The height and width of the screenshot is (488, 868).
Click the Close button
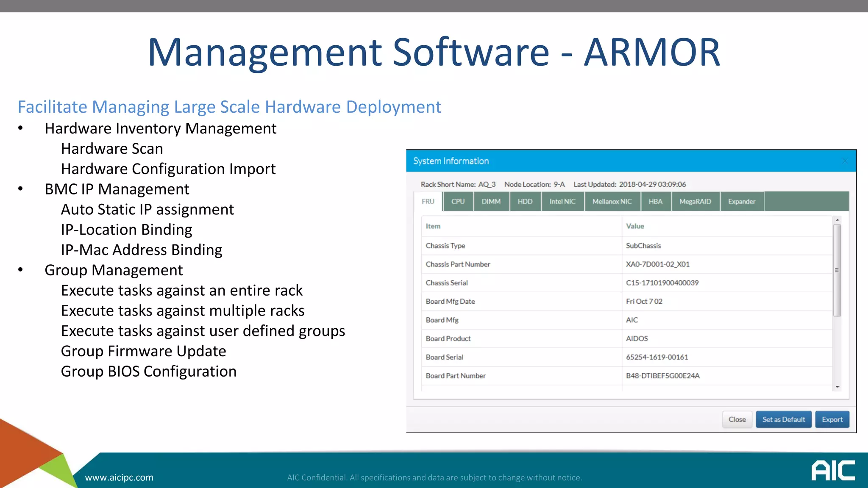click(x=737, y=419)
